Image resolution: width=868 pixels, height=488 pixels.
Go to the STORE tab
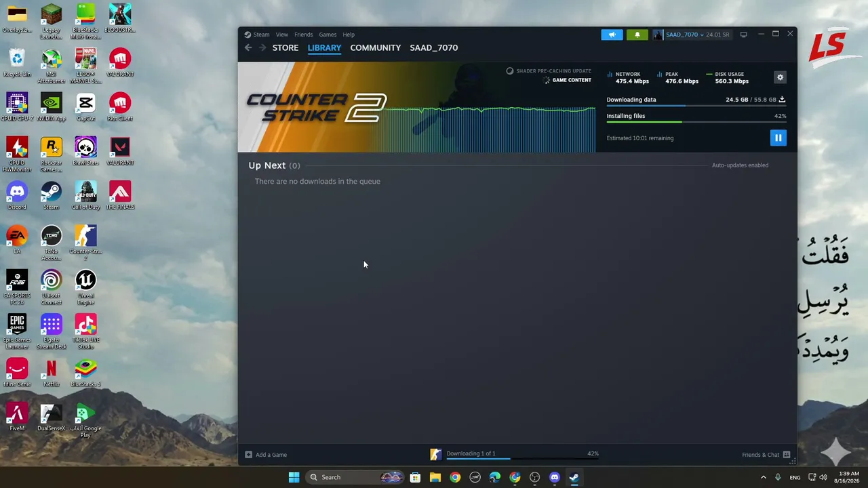[x=285, y=47]
